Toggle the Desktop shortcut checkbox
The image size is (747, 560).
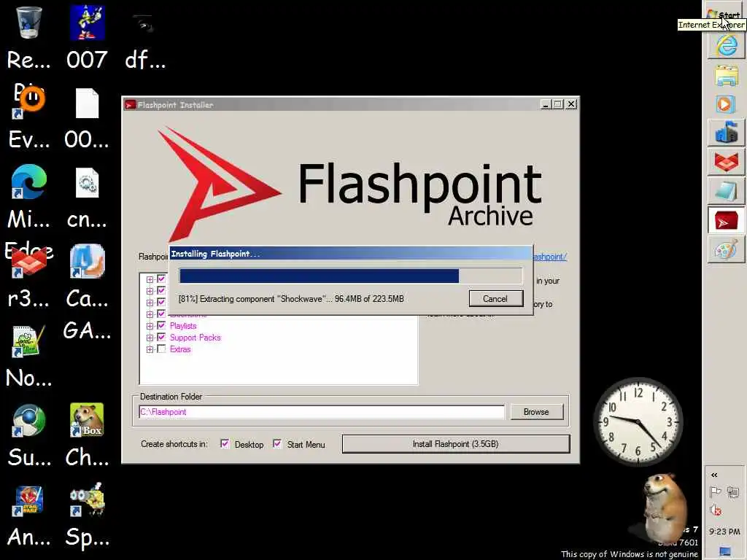click(225, 444)
